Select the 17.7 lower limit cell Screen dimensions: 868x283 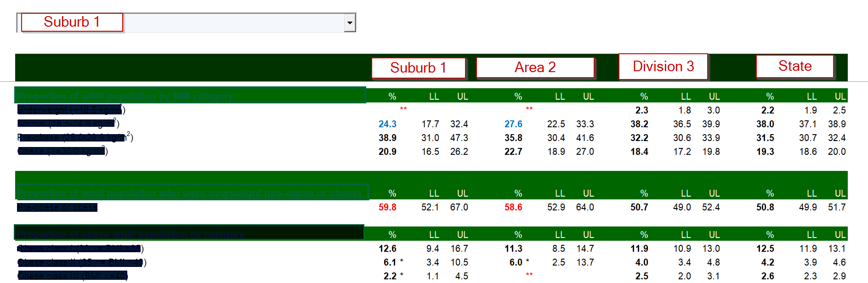pos(430,124)
